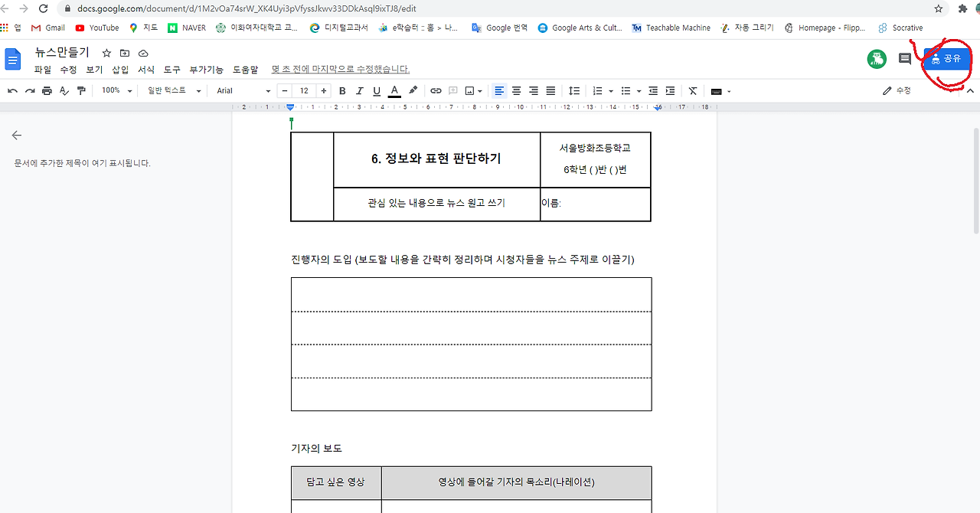Open the YouTube bookmark
The height and width of the screenshot is (513, 980).
click(x=97, y=28)
